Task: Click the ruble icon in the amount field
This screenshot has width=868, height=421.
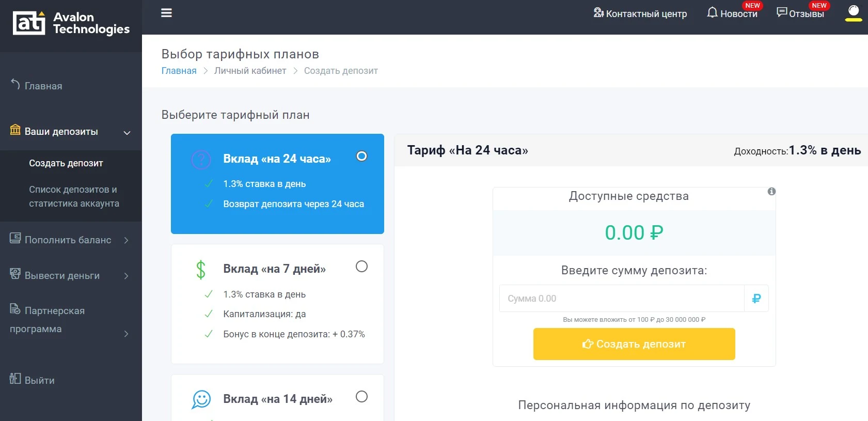Action: click(x=756, y=299)
